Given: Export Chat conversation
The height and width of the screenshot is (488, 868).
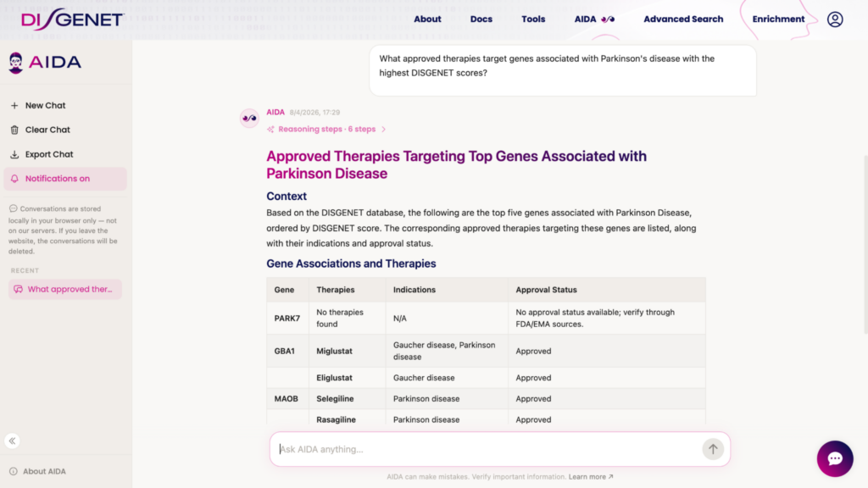Looking at the screenshot, I should pyautogui.click(x=49, y=154).
